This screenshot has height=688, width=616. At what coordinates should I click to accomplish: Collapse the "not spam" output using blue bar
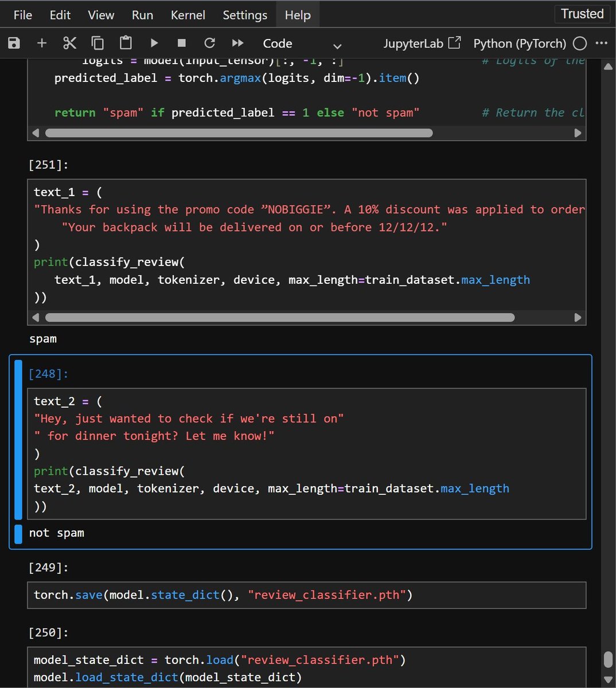click(x=18, y=533)
